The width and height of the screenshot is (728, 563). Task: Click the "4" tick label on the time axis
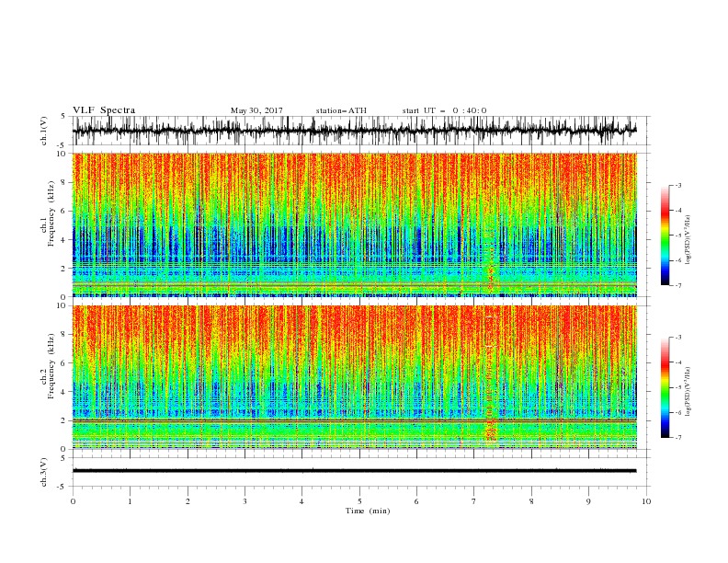point(301,501)
